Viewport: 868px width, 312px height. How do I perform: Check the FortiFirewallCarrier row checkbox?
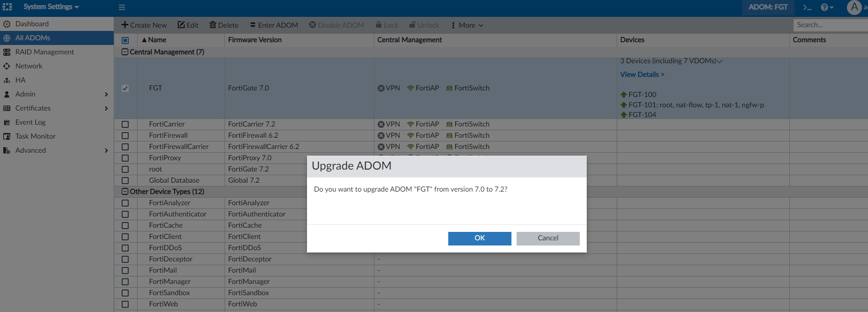coord(125,147)
